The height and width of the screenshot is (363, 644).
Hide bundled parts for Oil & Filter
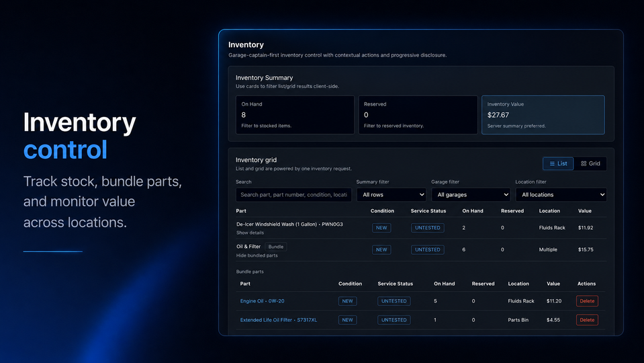pos(257,255)
